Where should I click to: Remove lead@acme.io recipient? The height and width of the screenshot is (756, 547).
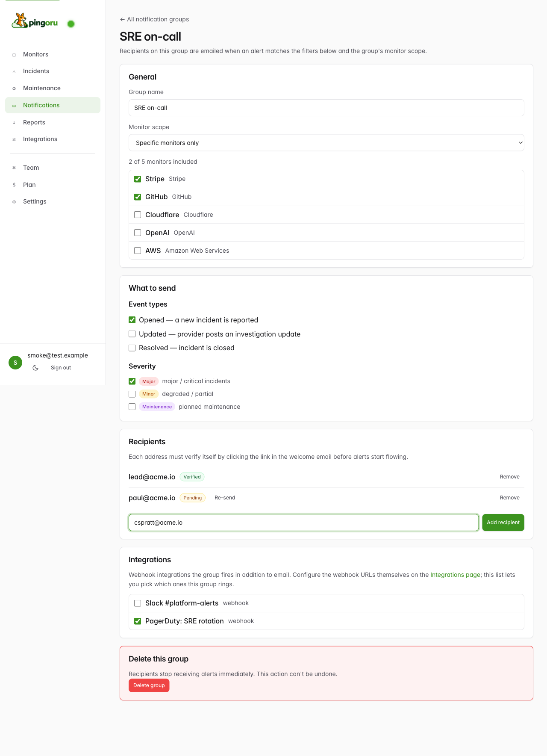510,477
